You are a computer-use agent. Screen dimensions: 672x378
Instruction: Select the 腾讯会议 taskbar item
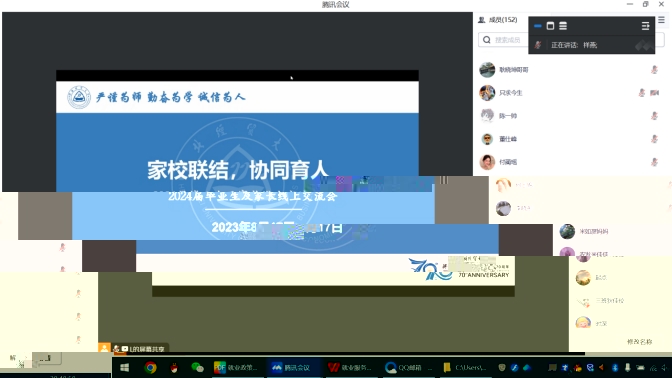coord(293,367)
